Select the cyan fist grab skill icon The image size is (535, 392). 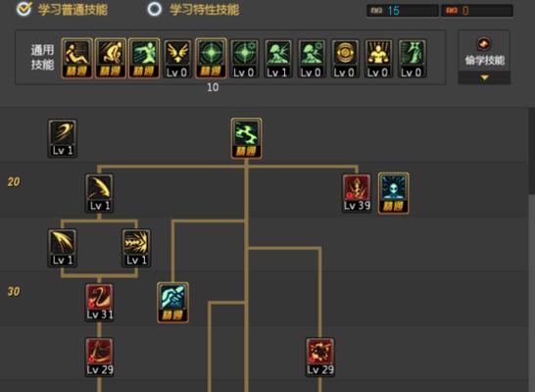coord(172,302)
